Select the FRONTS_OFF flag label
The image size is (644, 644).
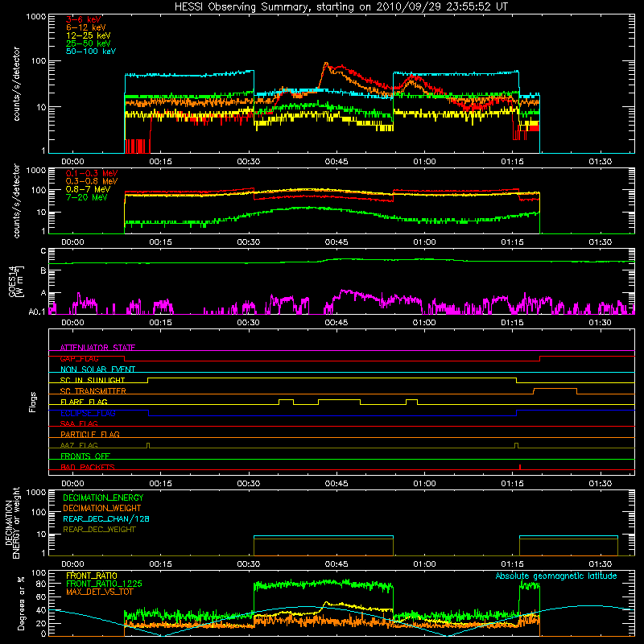pyautogui.click(x=85, y=456)
